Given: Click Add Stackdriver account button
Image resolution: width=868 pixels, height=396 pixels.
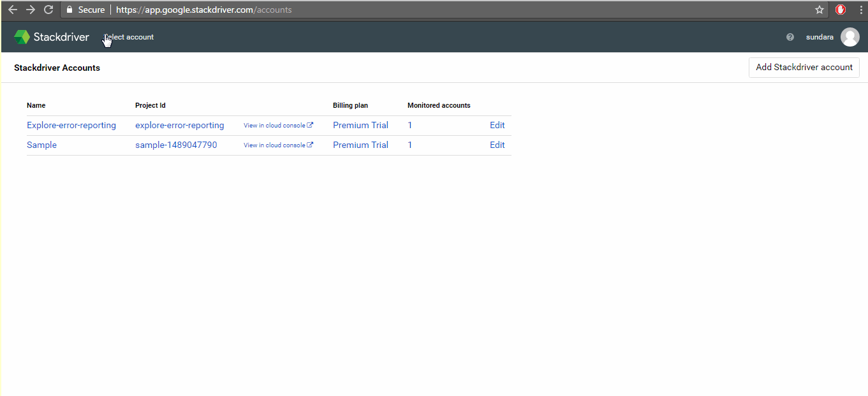Looking at the screenshot, I should coord(804,67).
